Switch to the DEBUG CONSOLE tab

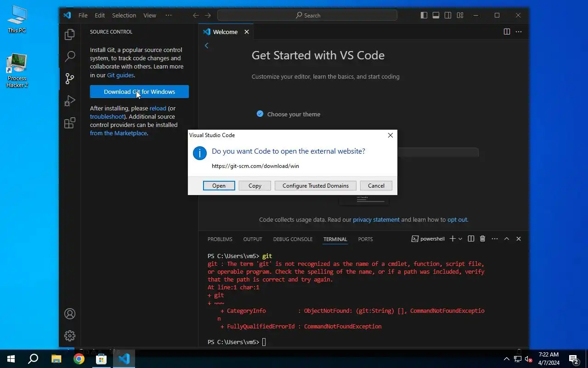click(x=293, y=239)
